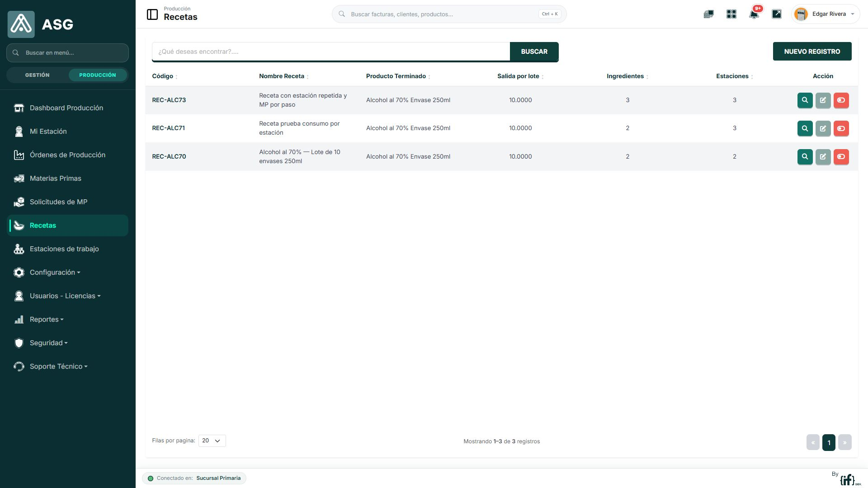View details of recipe REC-ALC71
The height and width of the screenshot is (488, 868).
pos(805,128)
